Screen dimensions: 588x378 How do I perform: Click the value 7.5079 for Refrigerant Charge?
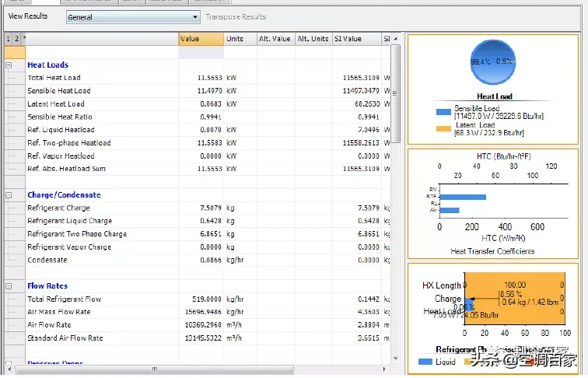tap(211, 208)
